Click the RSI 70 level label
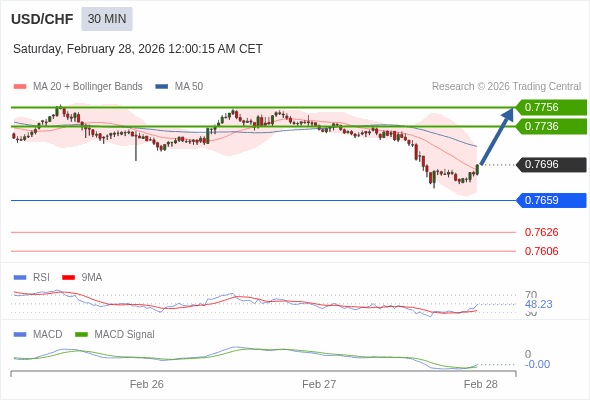The image size is (590, 400). pos(531,295)
